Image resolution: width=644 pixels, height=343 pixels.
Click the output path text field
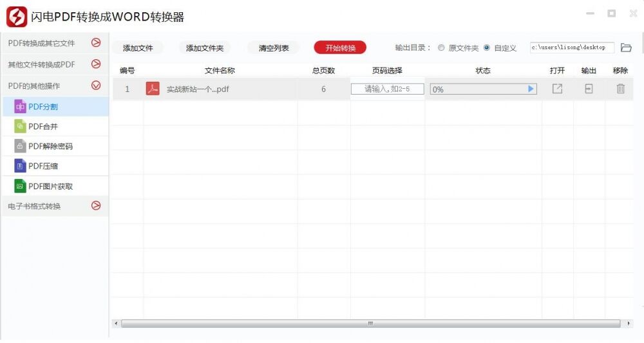[x=572, y=48]
